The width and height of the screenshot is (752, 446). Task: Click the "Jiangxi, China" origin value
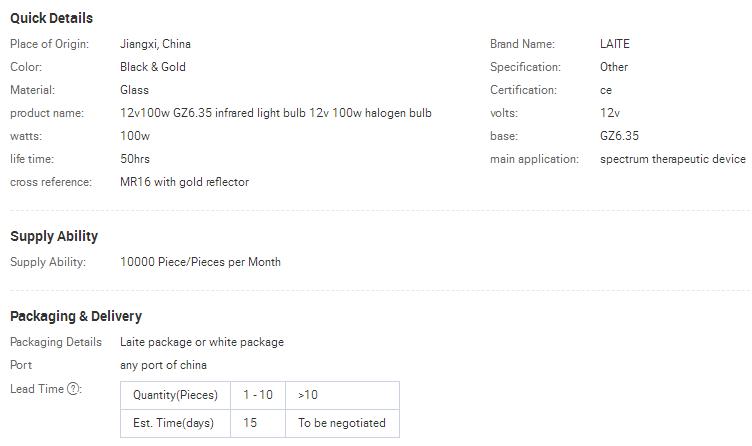pyautogui.click(x=155, y=44)
